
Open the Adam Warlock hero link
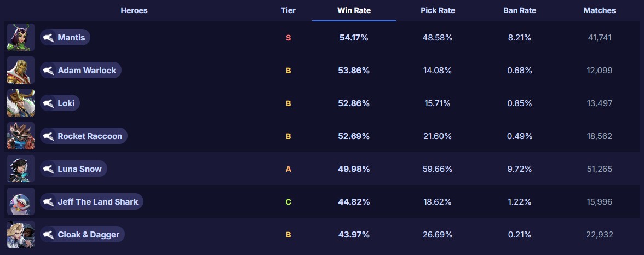87,71
